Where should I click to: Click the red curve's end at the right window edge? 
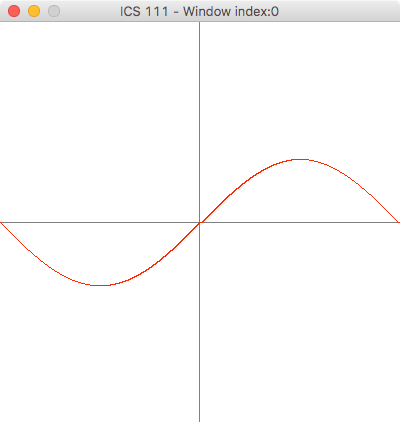point(398,221)
